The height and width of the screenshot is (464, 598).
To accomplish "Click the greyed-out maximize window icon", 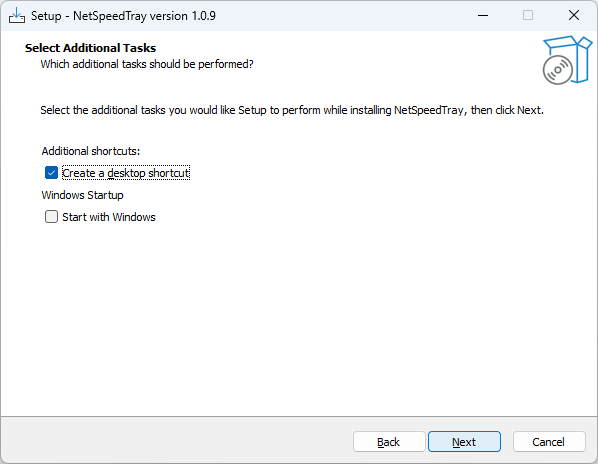I will point(528,16).
